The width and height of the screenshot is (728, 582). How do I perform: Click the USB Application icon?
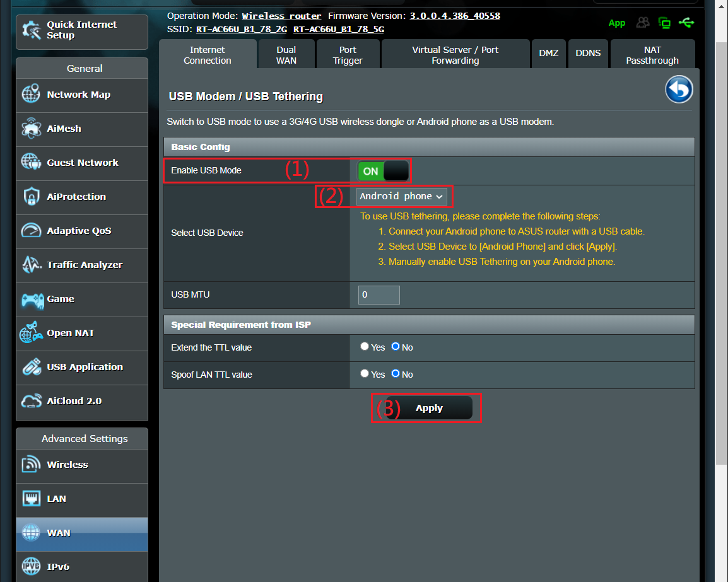point(31,366)
